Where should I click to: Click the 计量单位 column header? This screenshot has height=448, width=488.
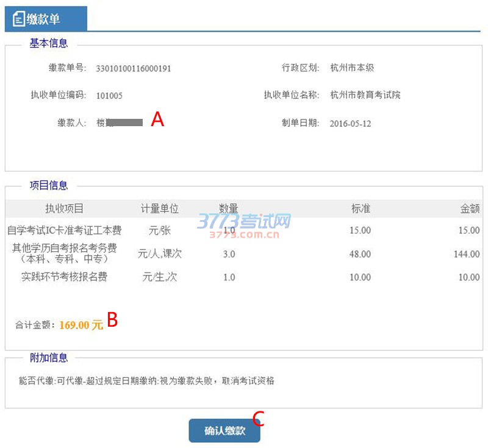[x=160, y=208]
